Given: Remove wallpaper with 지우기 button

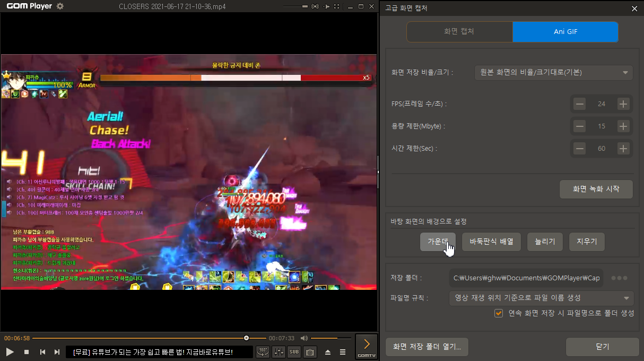Looking at the screenshot, I should 587,242.
